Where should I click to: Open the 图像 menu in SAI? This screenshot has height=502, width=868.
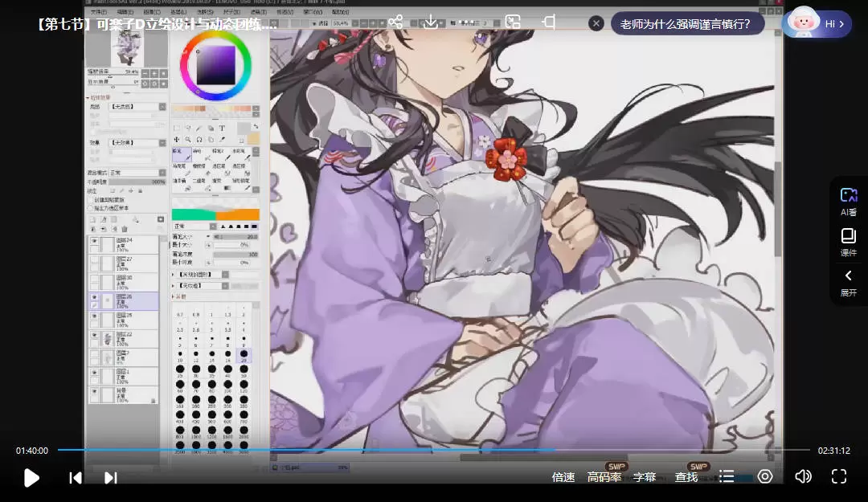[x=152, y=11]
